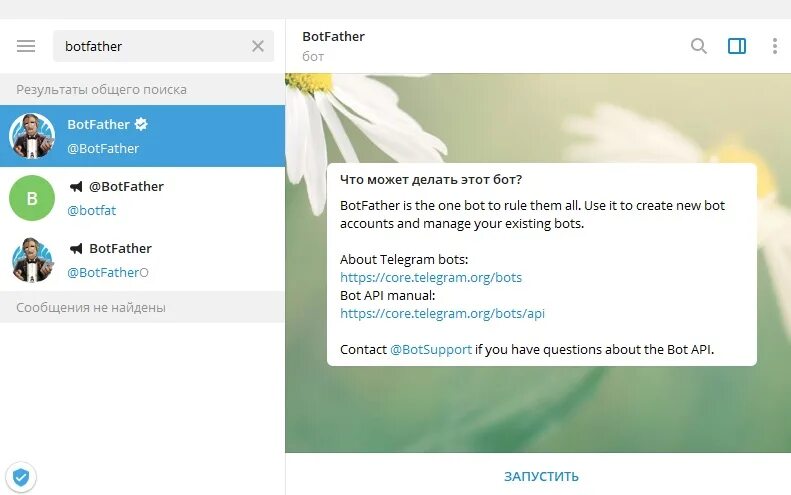Search within the BotFather chat
This screenshot has height=495, width=791.
[699, 46]
